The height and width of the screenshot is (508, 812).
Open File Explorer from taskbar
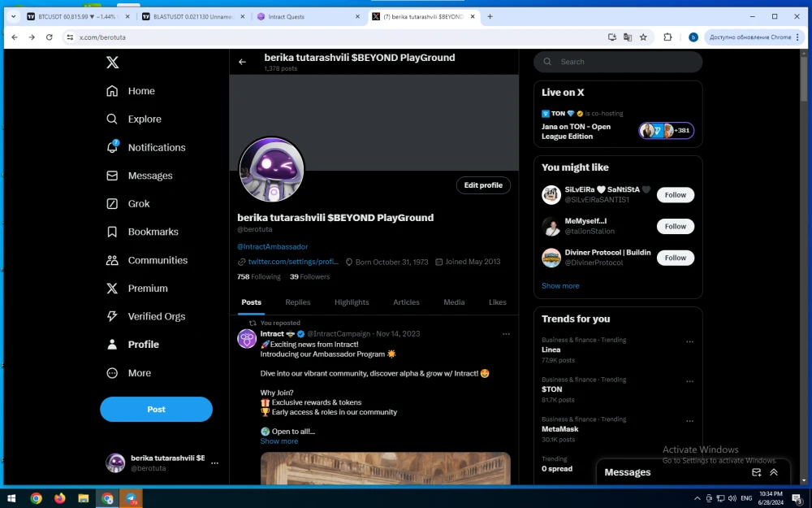coord(84,499)
